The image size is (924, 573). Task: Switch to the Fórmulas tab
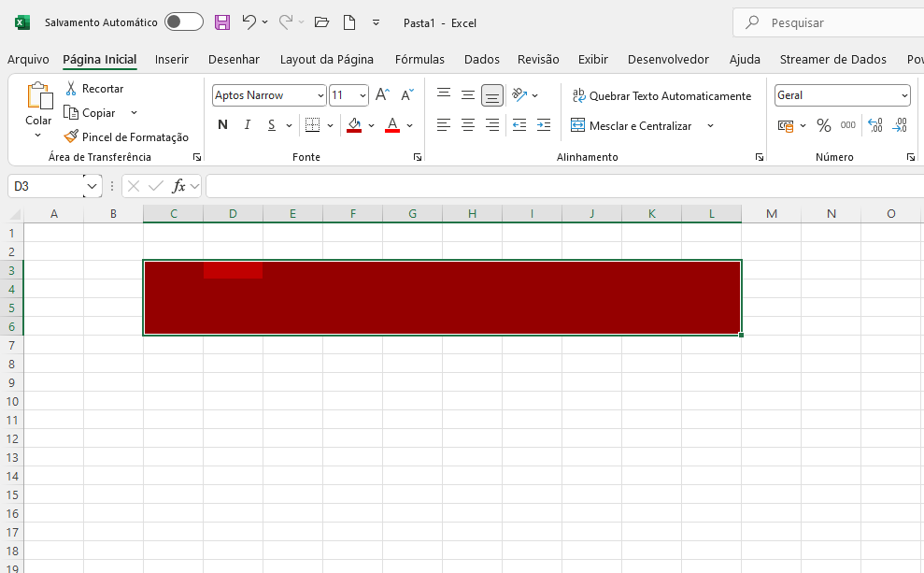pyautogui.click(x=419, y=60)
